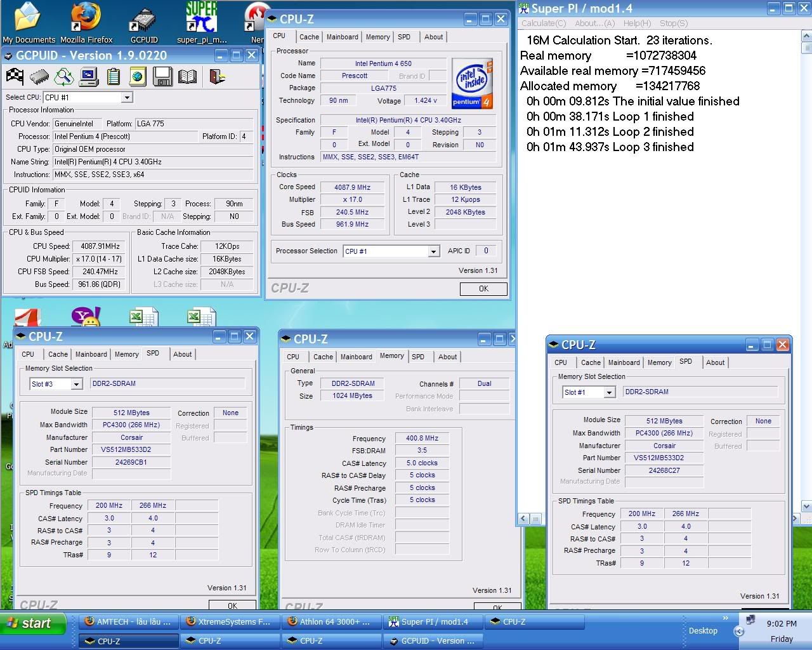Click the floppy disk save icon in GCPUID
812x650 pixels.
pos(162,77)
